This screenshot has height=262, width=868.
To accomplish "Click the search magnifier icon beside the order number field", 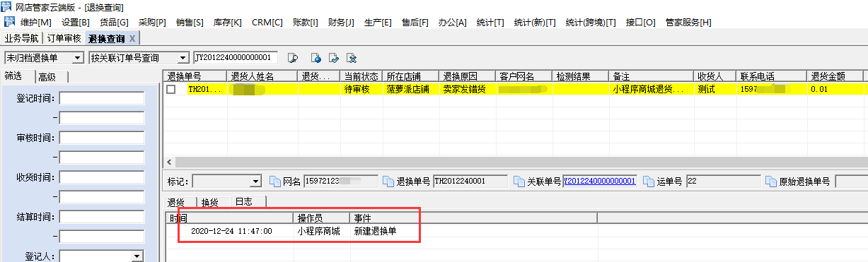I will click(293, 57).
